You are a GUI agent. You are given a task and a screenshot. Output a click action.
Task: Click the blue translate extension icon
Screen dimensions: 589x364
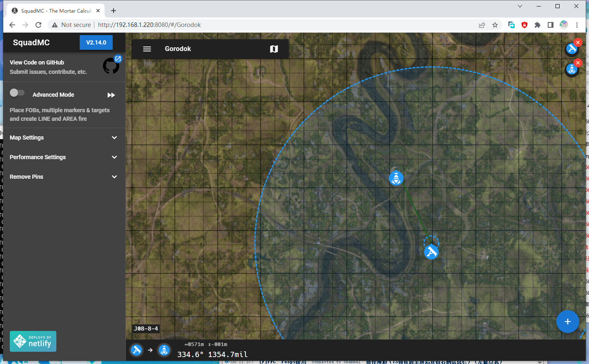coord(511,25)
